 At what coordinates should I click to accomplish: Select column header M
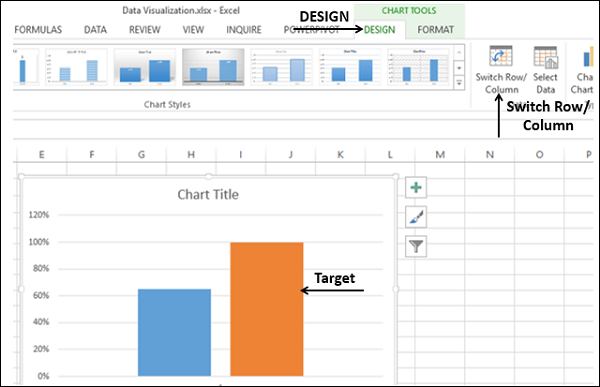[440, 154]
